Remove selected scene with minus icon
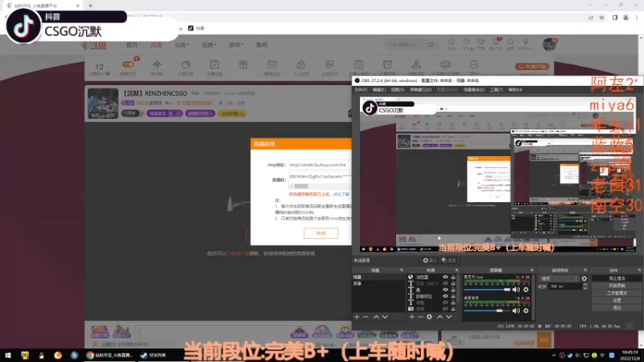The height and width of the screenshot is (362, 644). [365, 317]
